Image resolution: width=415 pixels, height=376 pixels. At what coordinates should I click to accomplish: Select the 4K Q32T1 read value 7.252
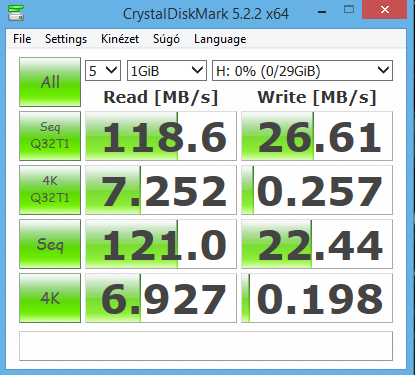(x=161, y=190)
